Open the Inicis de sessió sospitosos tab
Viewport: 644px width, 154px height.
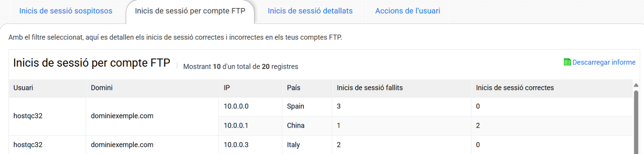tap(66, 11)
